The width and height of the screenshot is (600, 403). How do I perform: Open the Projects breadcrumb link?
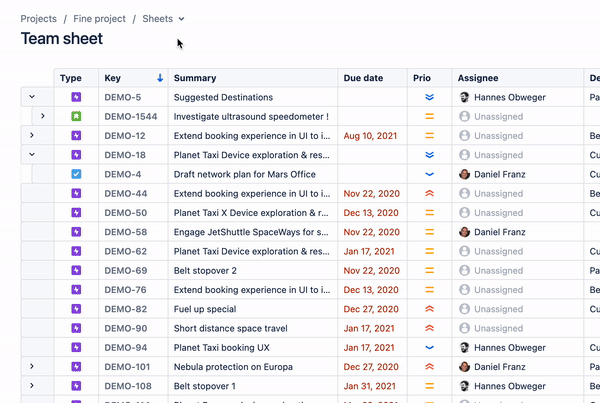coord(38,19)
